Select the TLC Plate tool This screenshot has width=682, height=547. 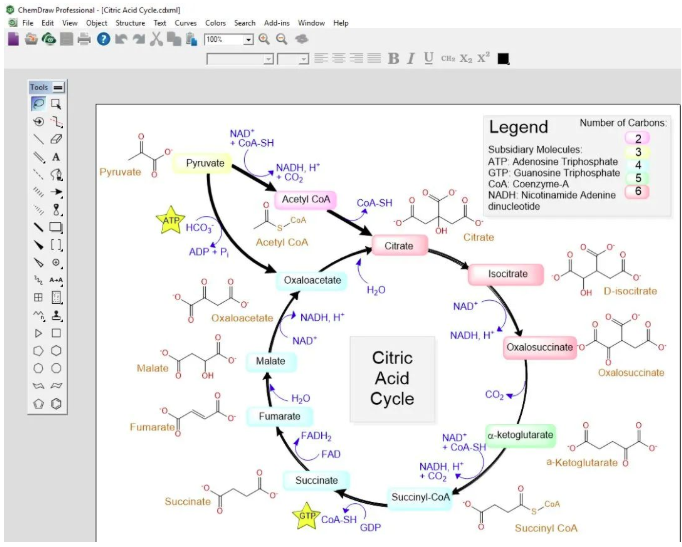[56, 298]
